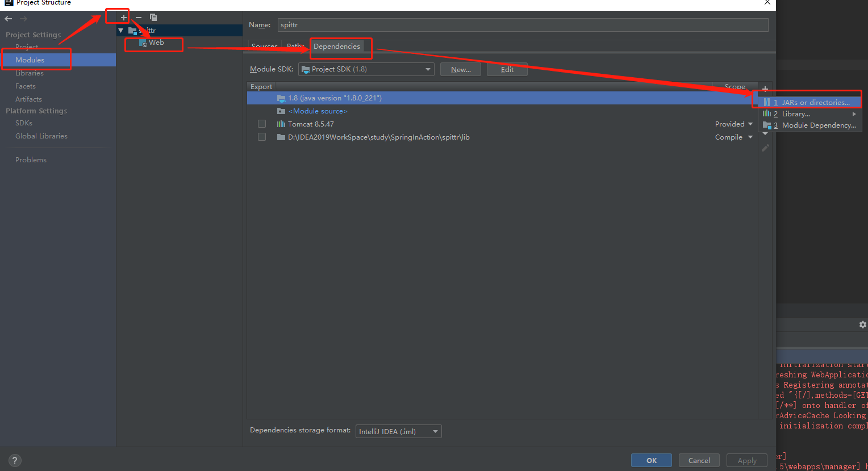868x471 pixels.
Task: Add a new module with plus icon
Action: point(124,18)
